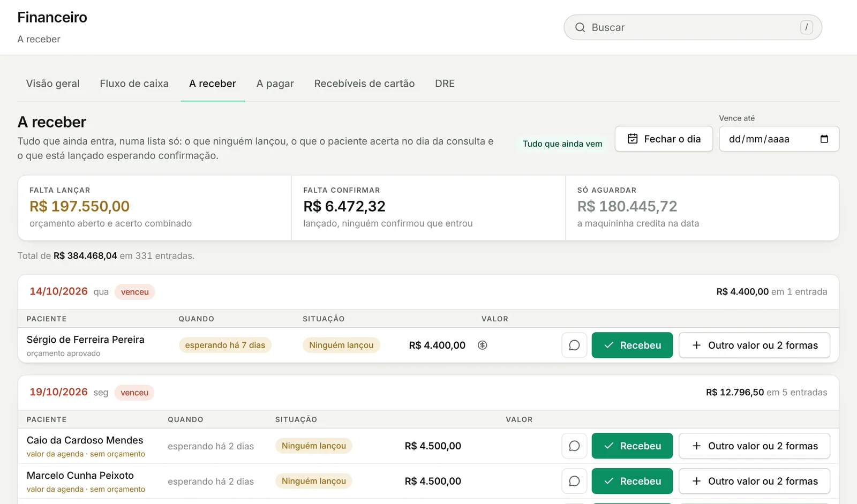Click the search magnifier icon
This screenshot has width=857, height=504.
click(580, 27)
